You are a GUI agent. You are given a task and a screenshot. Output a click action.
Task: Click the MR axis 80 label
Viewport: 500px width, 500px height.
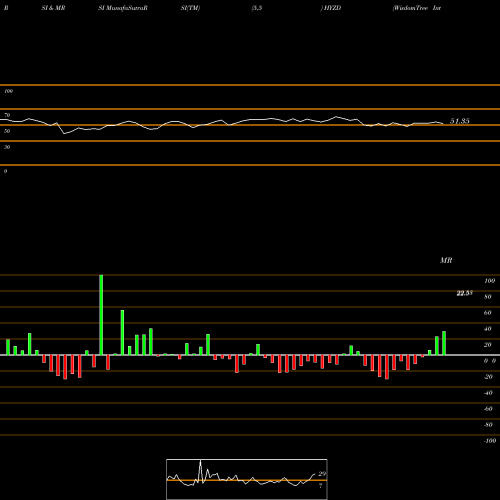[x=488, y=297]
